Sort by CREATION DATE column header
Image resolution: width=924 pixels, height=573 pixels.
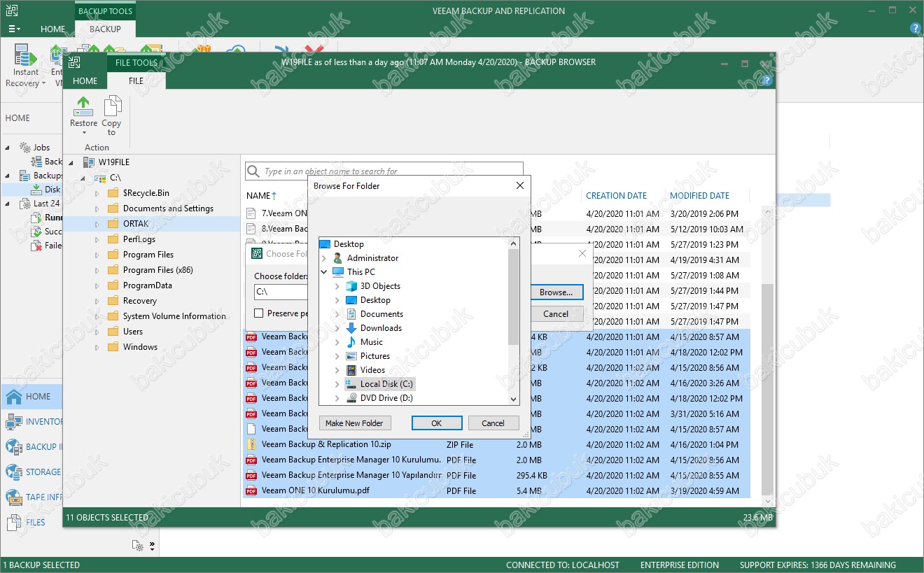(616, 196)
